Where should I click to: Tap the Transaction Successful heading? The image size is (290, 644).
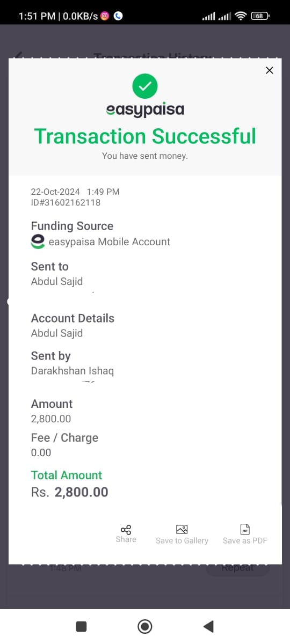click(145, 136)
